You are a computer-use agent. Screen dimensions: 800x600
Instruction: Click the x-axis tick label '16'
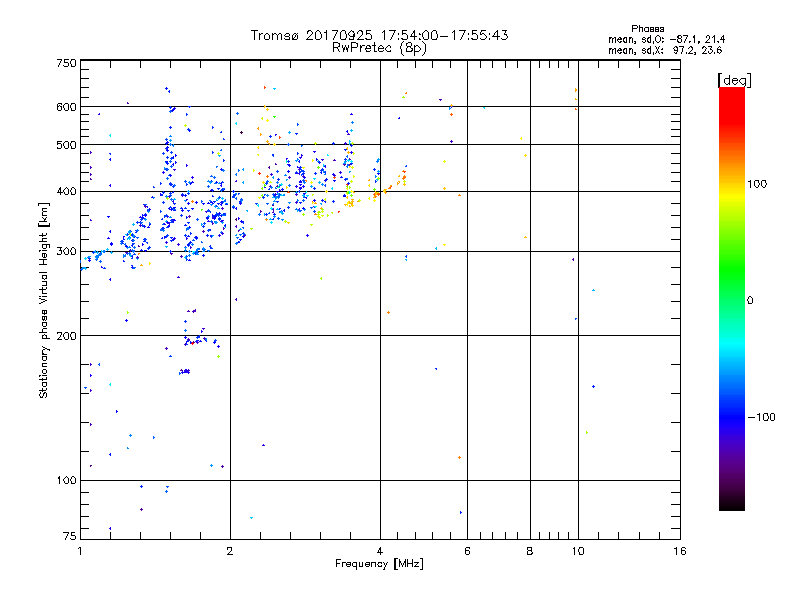(680, 551)
